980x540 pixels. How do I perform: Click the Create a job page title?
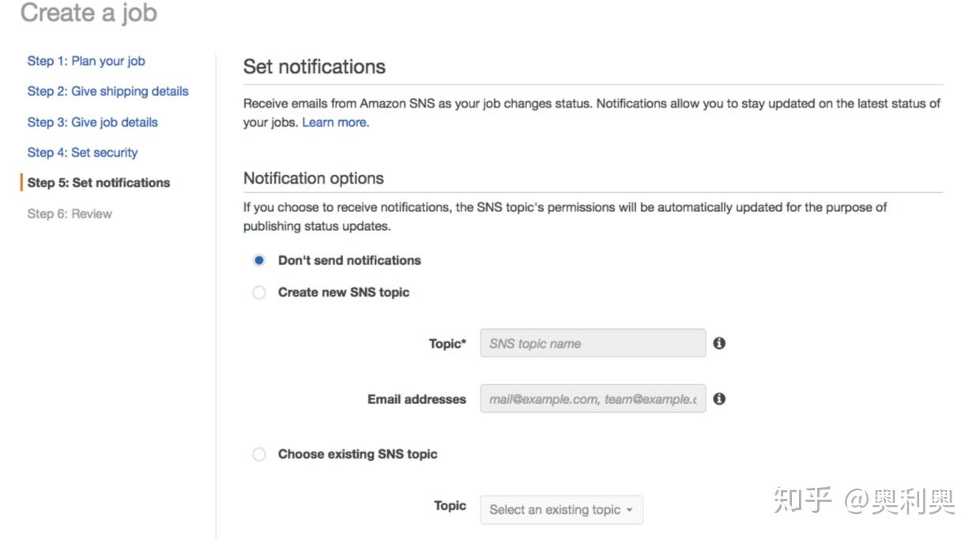coord(89,13)
